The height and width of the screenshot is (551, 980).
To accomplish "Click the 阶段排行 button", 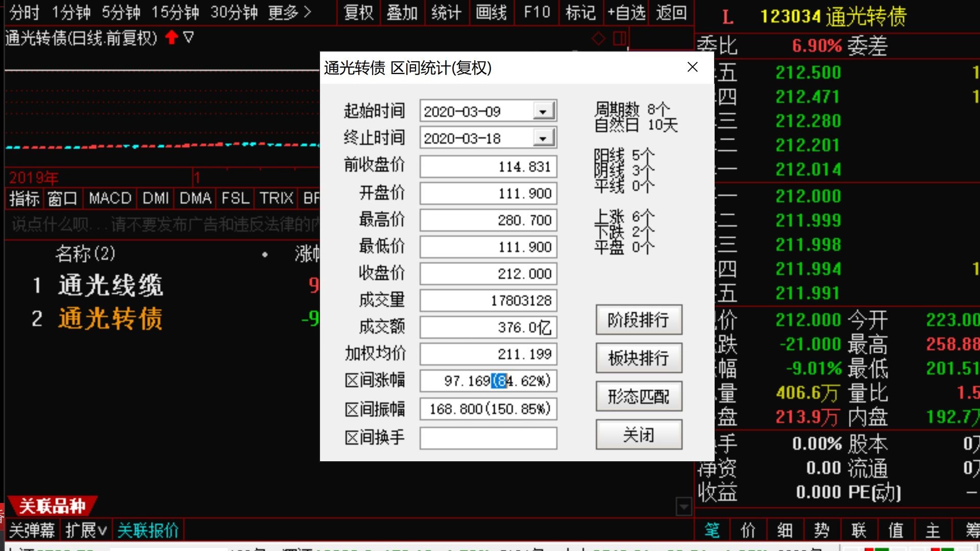I will click(x=639, y=320).
